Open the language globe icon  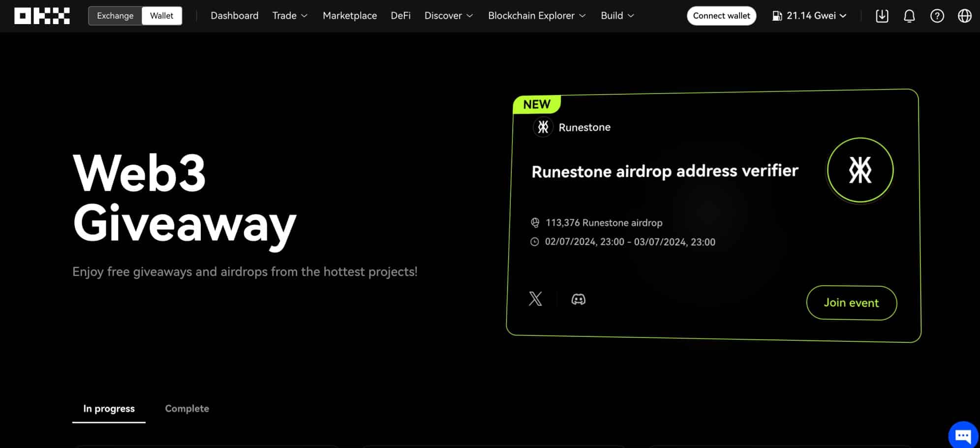pos(964,16)
